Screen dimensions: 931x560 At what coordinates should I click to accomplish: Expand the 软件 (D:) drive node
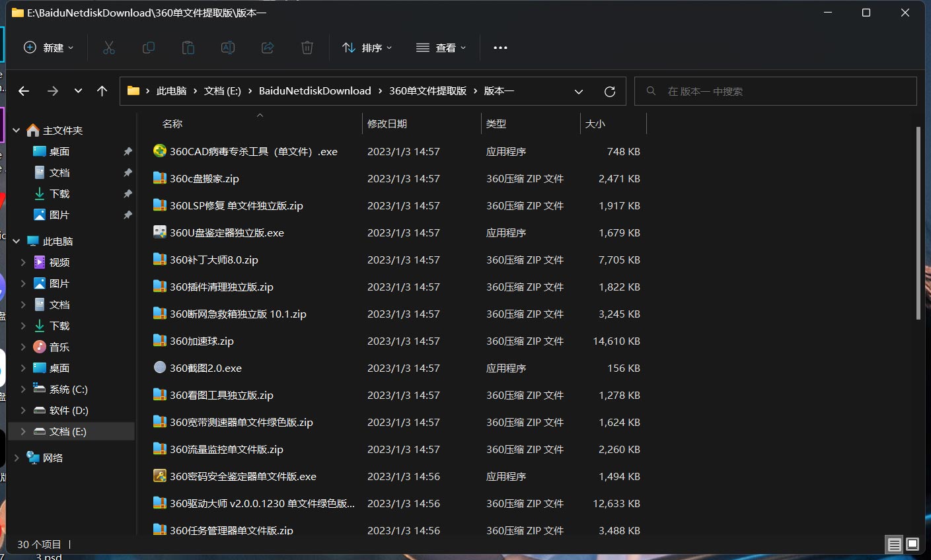(x=23, y=411)
